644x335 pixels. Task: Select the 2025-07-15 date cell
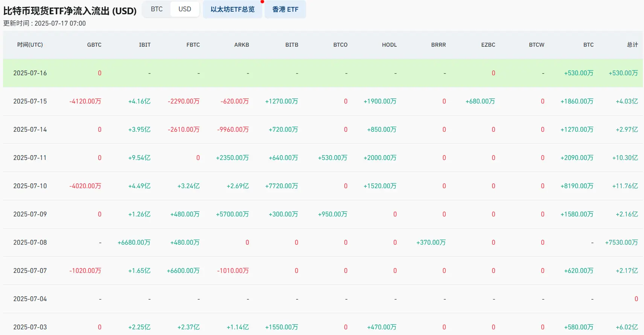pos(30,101)
